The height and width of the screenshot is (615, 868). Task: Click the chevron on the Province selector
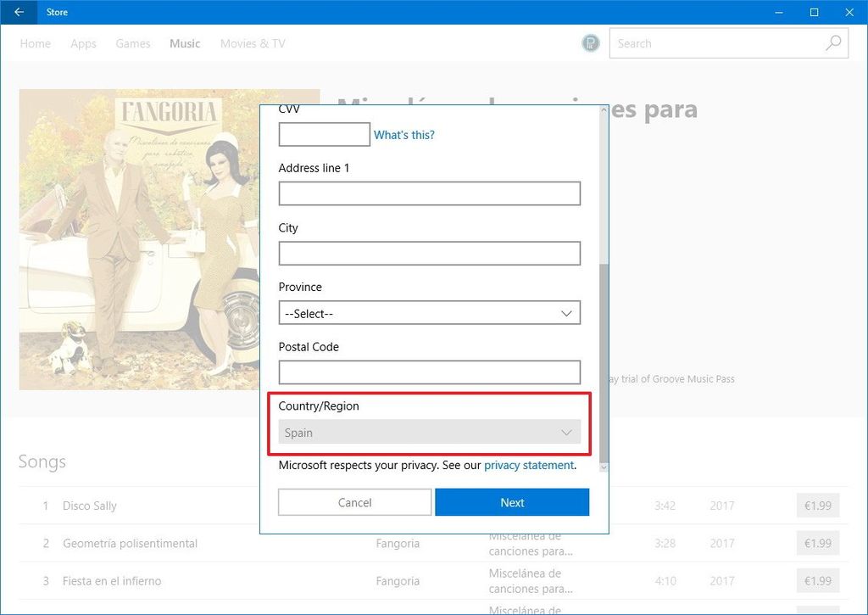[x=566, y=312]
